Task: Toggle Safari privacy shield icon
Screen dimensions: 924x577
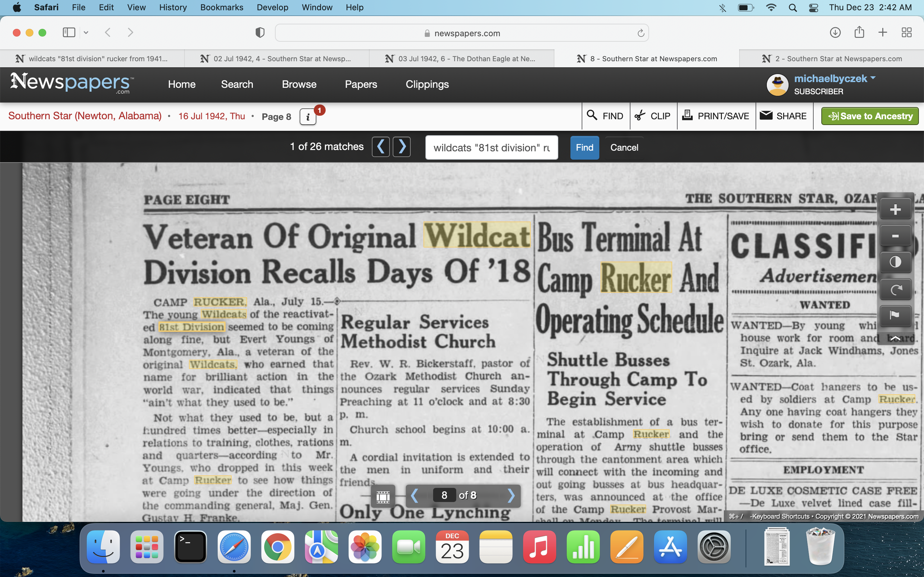Action: coord(260,33)
